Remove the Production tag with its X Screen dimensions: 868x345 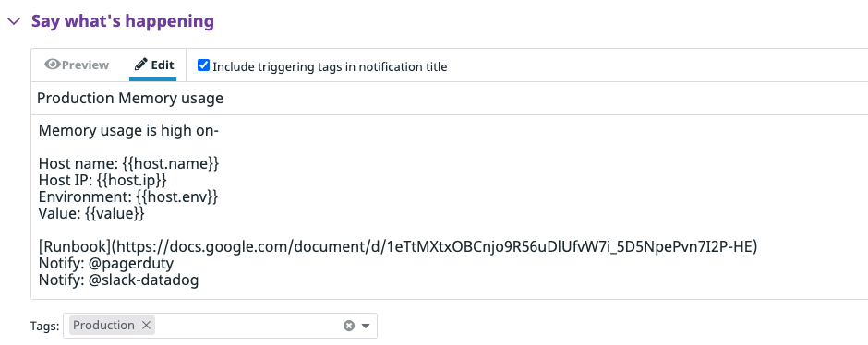click(146, 325)
